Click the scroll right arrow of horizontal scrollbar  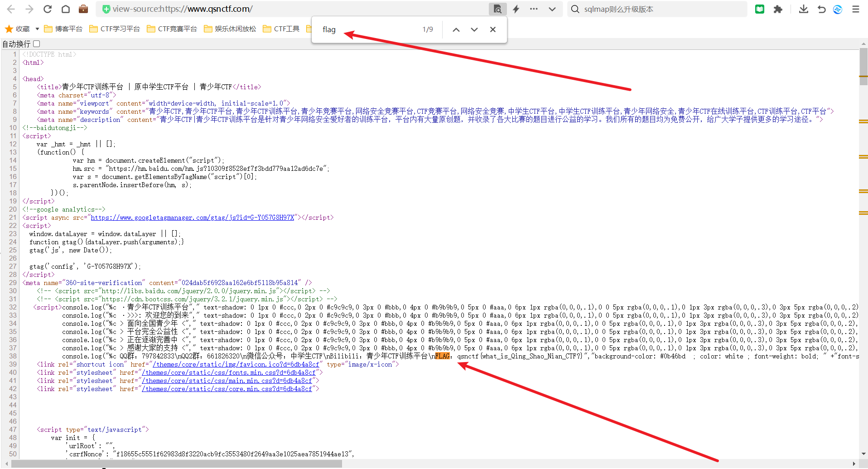[854, 464]
